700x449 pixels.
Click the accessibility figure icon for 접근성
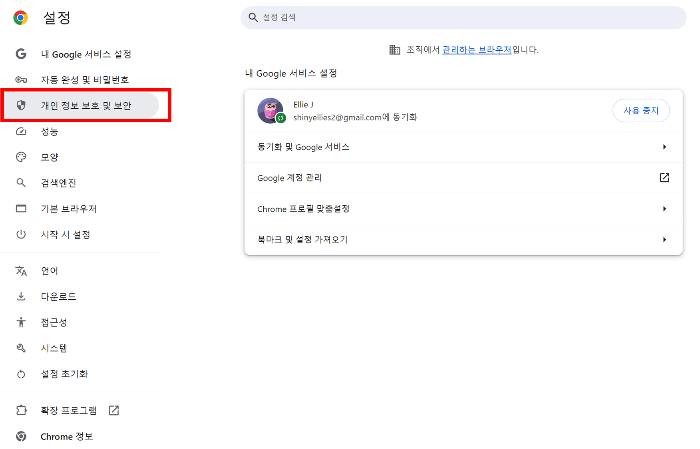[21, 322]
